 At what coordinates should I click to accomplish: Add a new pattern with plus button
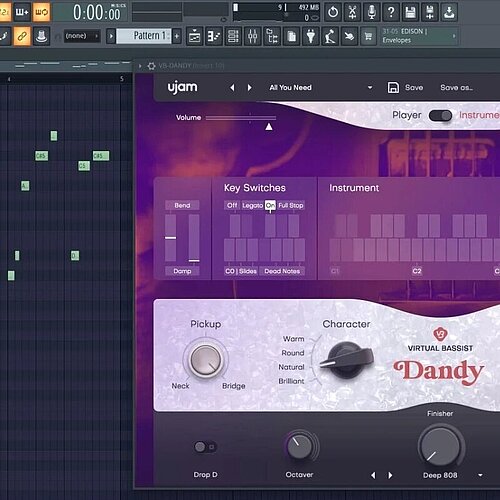click(x=177, y=36)
